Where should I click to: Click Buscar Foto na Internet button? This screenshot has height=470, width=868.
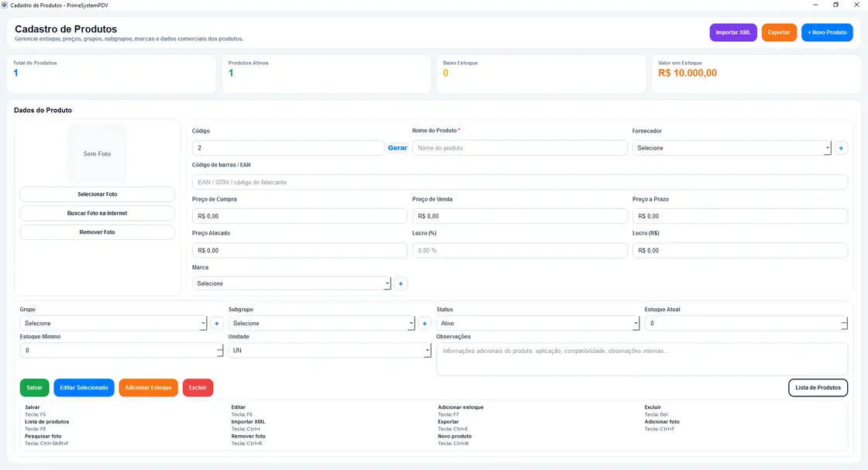tap(98, 214)
